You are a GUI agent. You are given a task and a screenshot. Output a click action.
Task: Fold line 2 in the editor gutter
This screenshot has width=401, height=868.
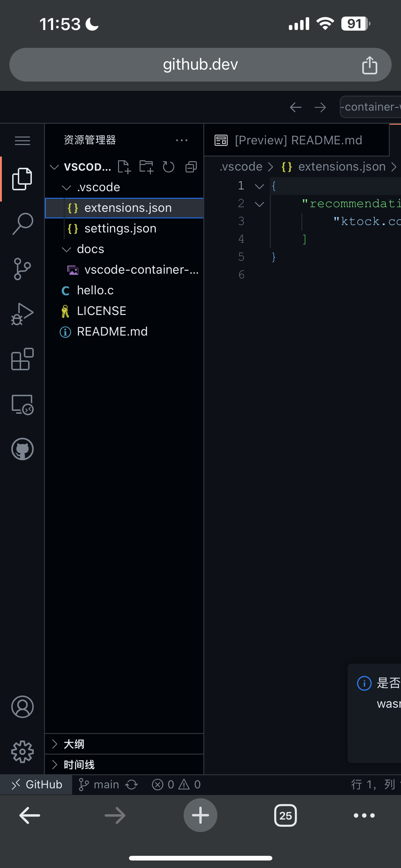(x=259, y=204)
